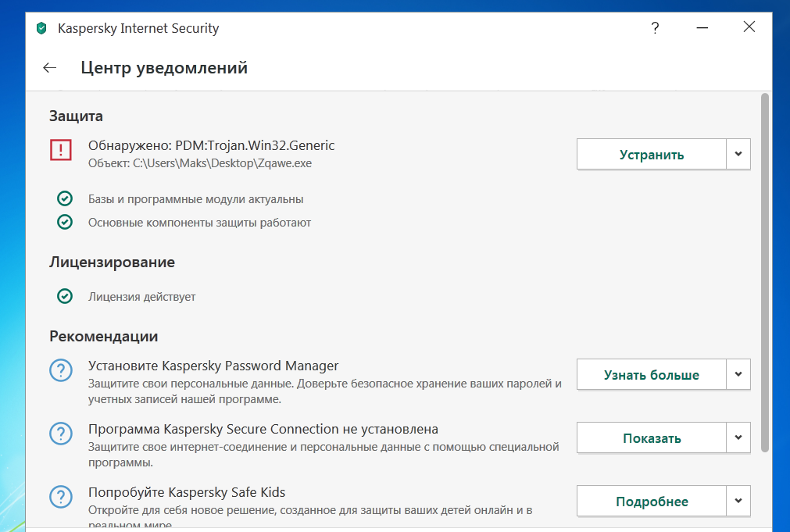Screen dimensions: 790x532
Task: Click the red threat warning icon
Action: tap(60, 149)
